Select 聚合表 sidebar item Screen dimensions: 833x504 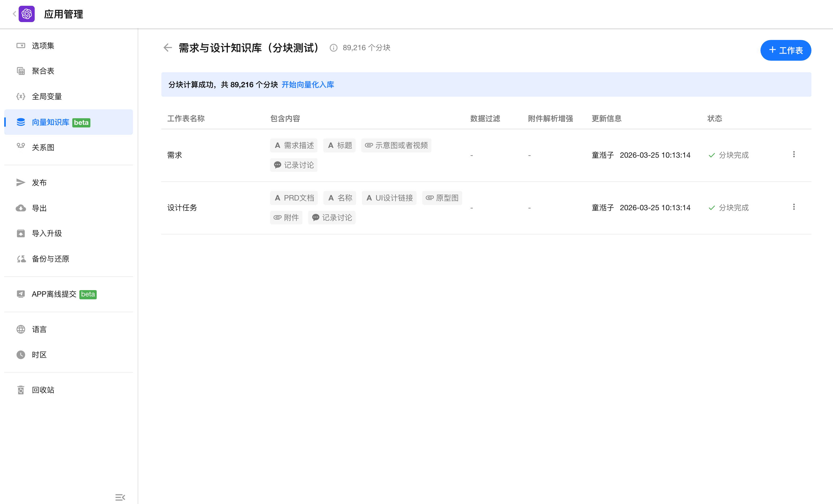tap(43, 71)
